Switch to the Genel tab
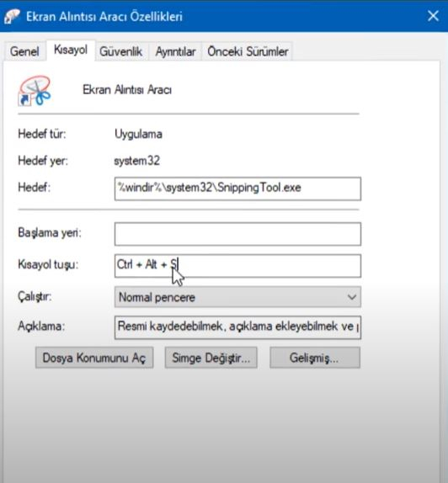 24,51
